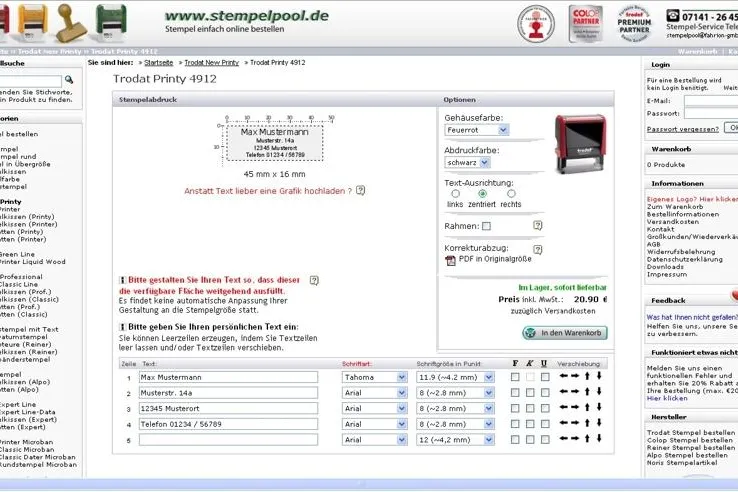Click the Max Mustermann text field
Image resolution: width=738 pixels, height=492 pixels.
[x=228, y=377]
